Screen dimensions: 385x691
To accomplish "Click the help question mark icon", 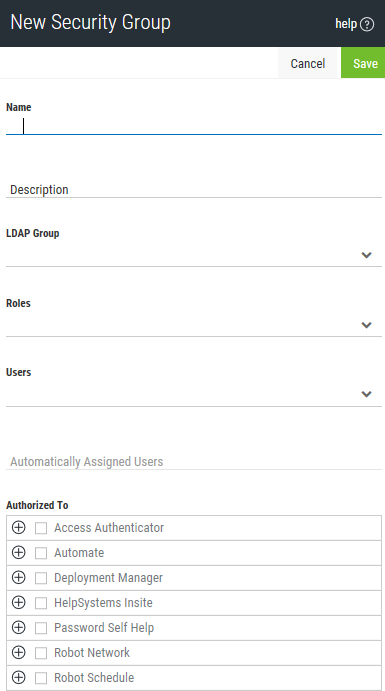I will click(367, 24).
